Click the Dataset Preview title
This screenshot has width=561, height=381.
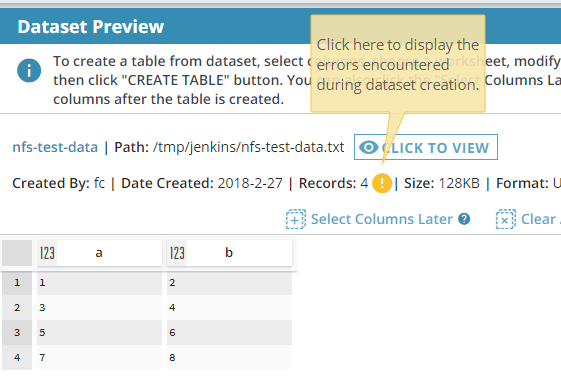point(91,26)
